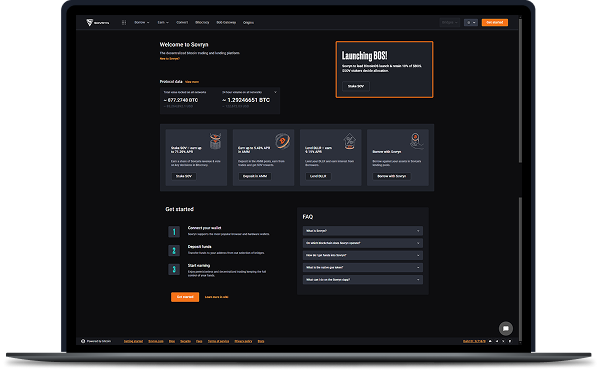Image resolution: width=600 pixels, height=371 pixels.
Task: Click the 'Deposit funds' step heading
Action: point(199,247)
